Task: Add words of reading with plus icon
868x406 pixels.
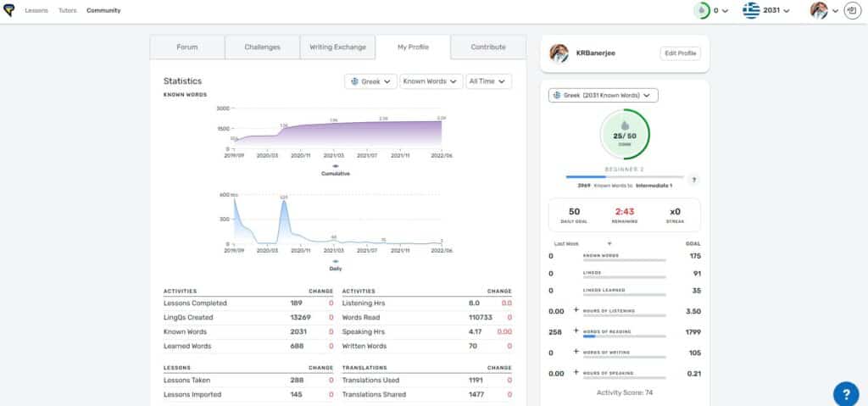Action: click(576, 331)
